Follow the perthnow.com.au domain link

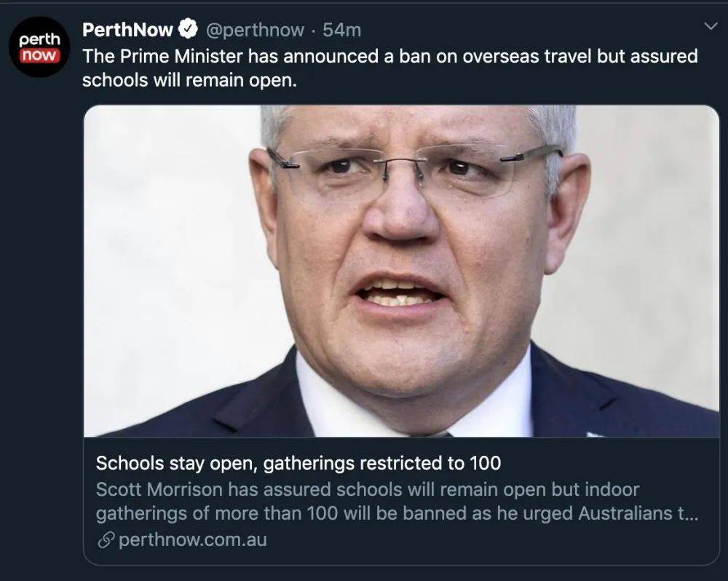click(193, 539)
